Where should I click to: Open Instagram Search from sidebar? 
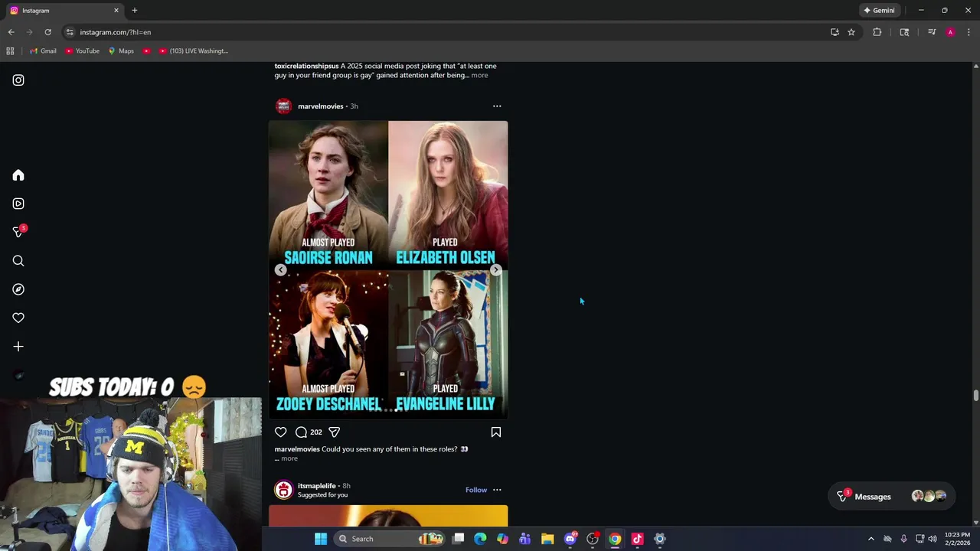point(18,261)
